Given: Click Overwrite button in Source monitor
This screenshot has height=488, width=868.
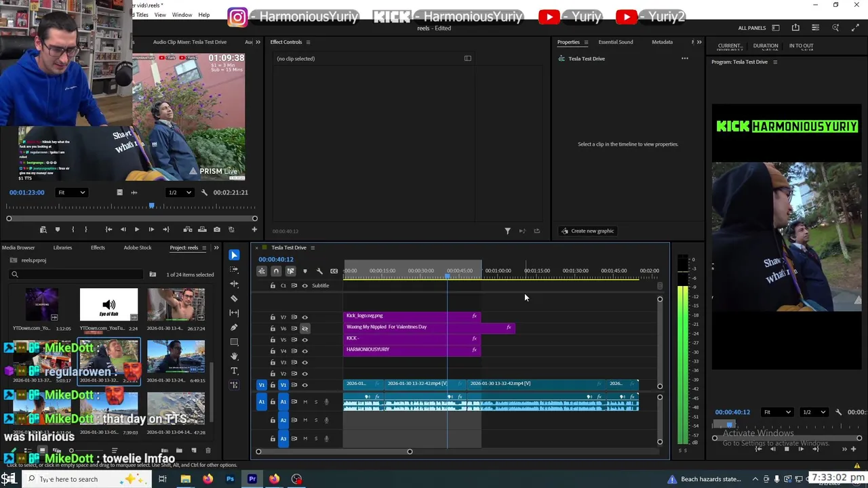Looking at the screenshot, I should click(202, 230).
